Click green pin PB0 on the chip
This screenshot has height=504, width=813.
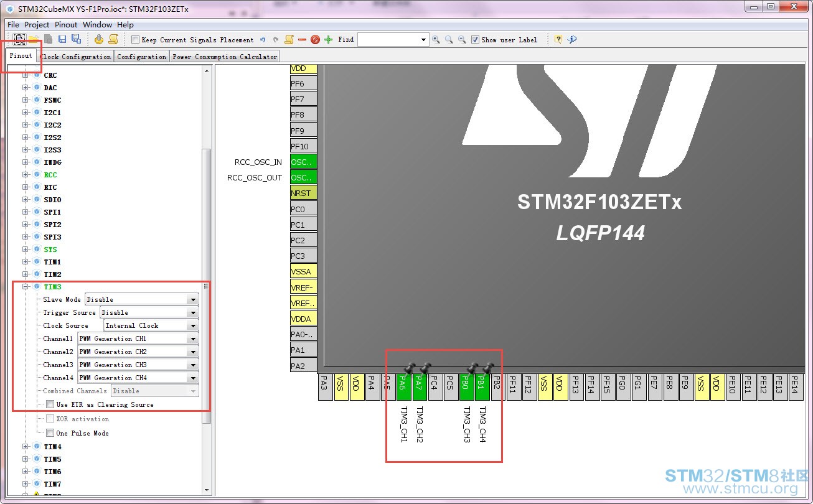pos(466,388)
